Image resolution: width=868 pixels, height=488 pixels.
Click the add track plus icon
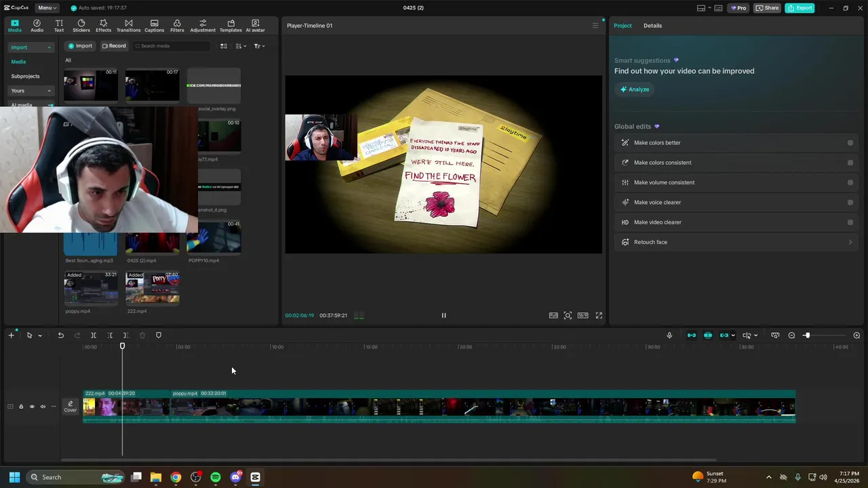[x=11, y=335]
